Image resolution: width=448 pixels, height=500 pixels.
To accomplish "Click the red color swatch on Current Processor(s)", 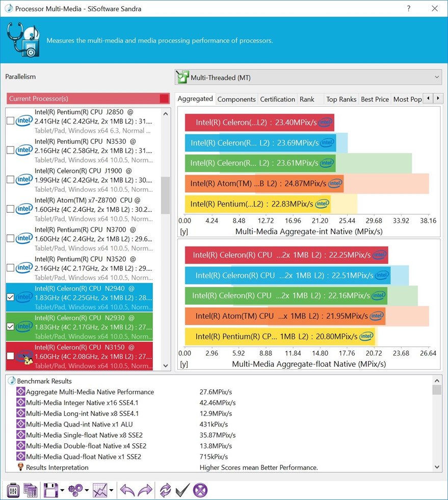I will coord(164,98).
